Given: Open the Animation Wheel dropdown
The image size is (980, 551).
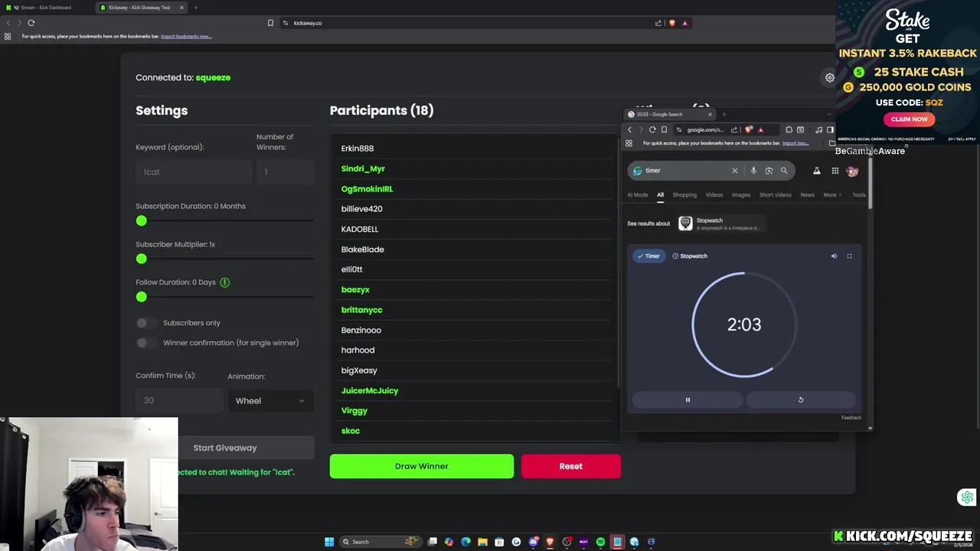Looking at the screenshot, I should coord(270,401).
